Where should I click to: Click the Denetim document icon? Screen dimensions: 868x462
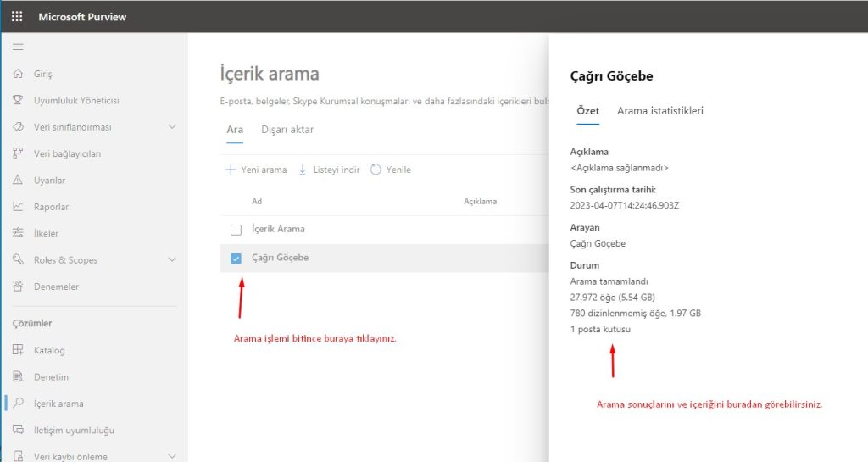pyautogui.click(x=18, y=376)
